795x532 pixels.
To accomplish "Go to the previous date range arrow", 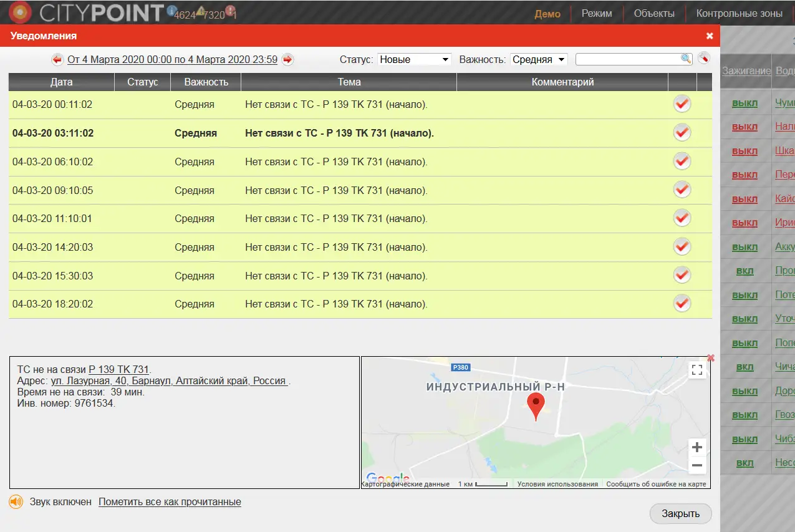I will coord(57,60).
